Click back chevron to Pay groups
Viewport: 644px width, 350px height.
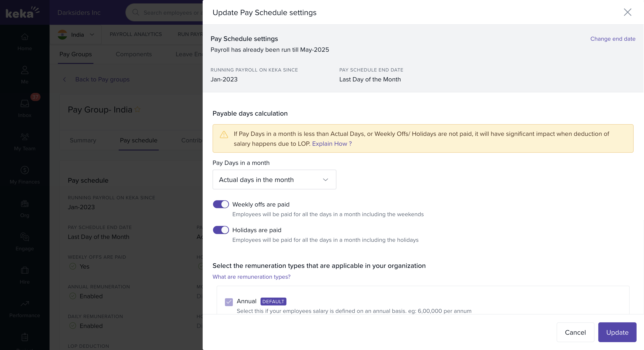(x=64, y=79)
